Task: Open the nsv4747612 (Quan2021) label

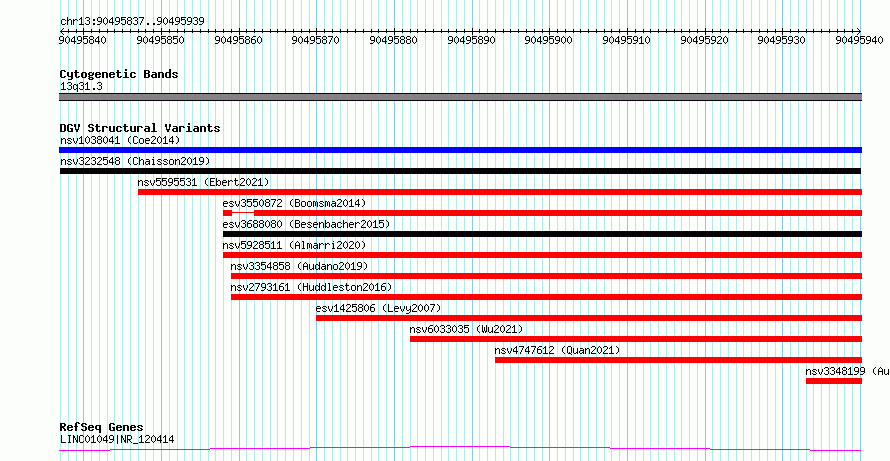Action: [557, 350]
